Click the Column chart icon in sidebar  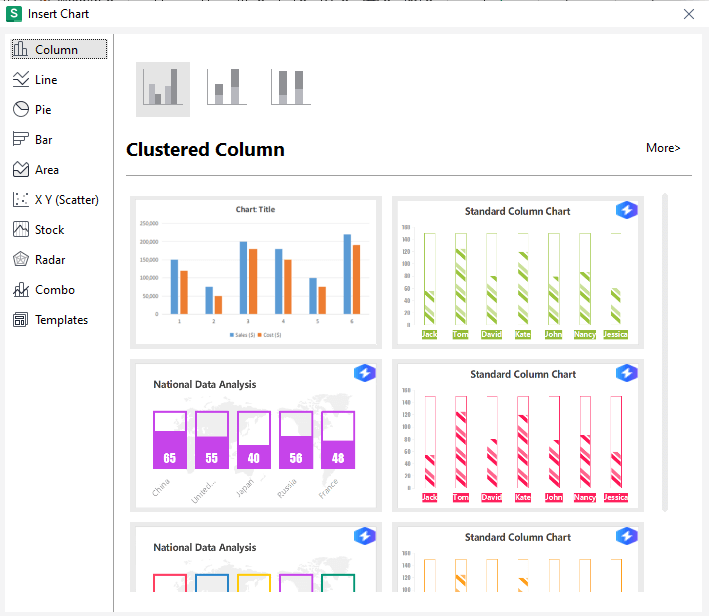20,49
